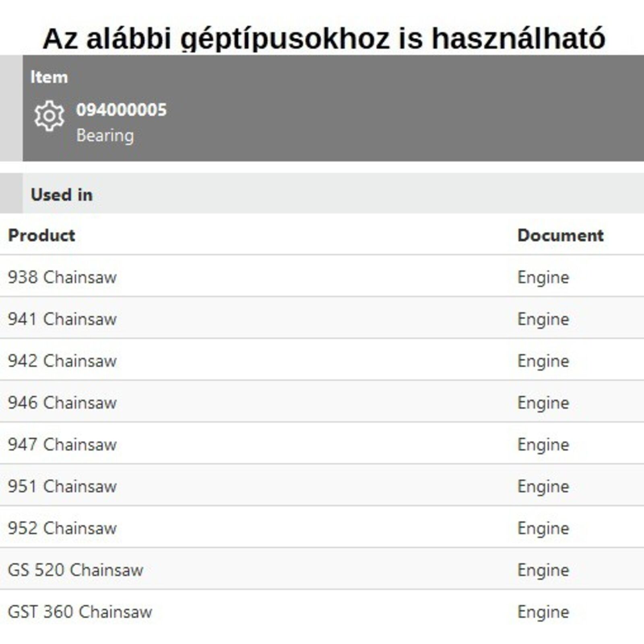Screen dimensions: 644x644
Task: Select the 942 Chainsaw row
Action: 62,361
